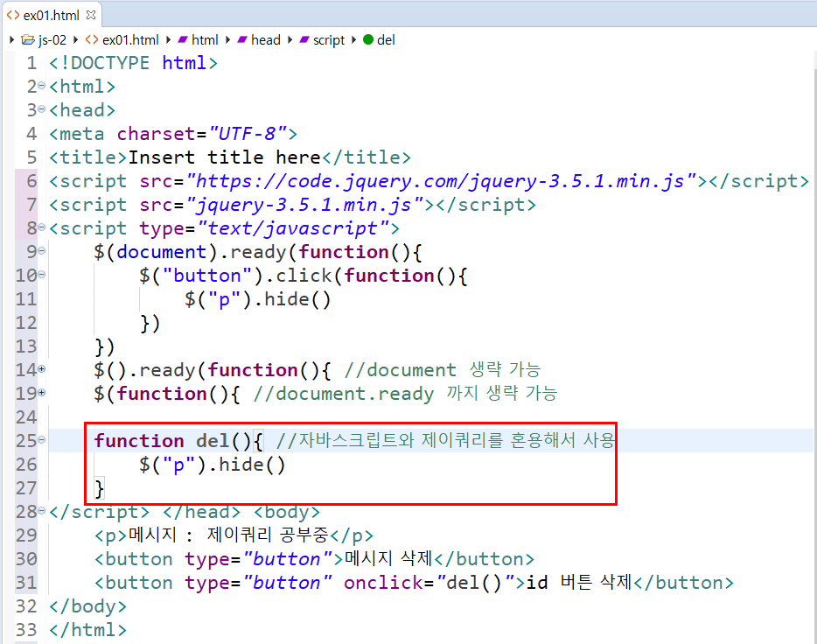Click $("p").hide() on line 26
The height and width of the screenshot is (644, 817).
(x=212, y=465)
